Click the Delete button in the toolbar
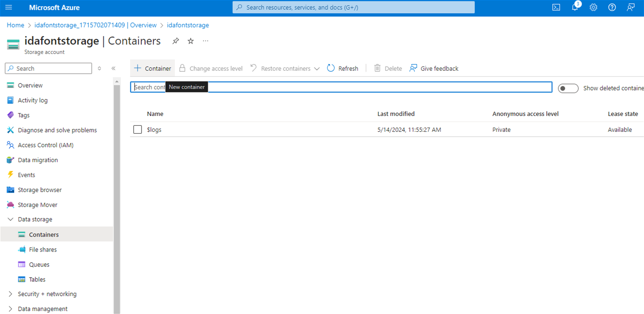 [388, 68]
